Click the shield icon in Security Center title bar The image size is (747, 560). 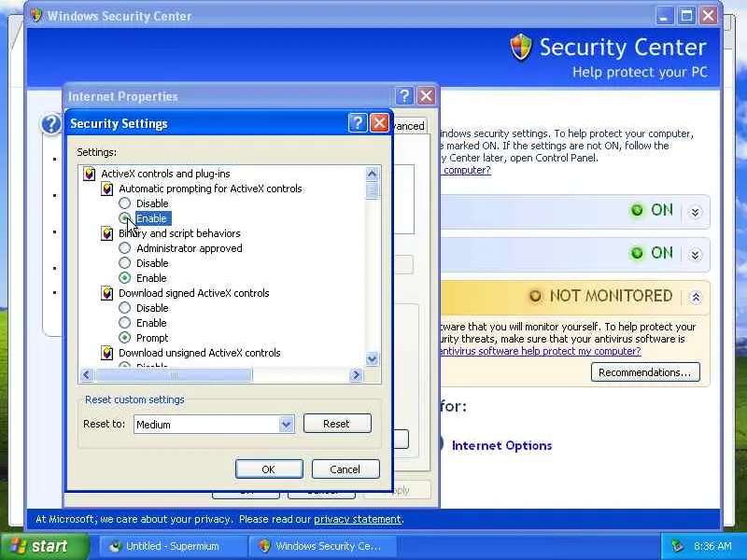coord(36,15)
